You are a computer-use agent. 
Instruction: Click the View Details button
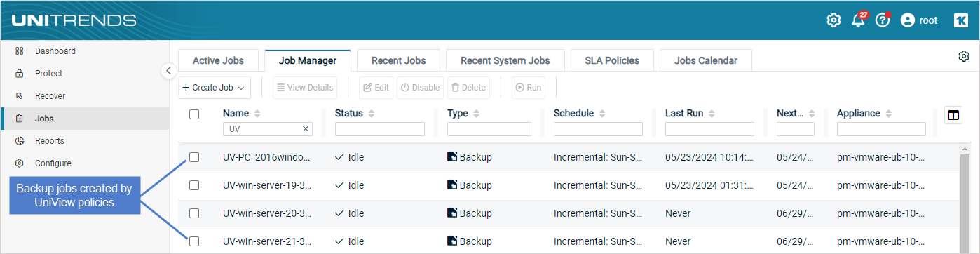(x=304, y=88)
